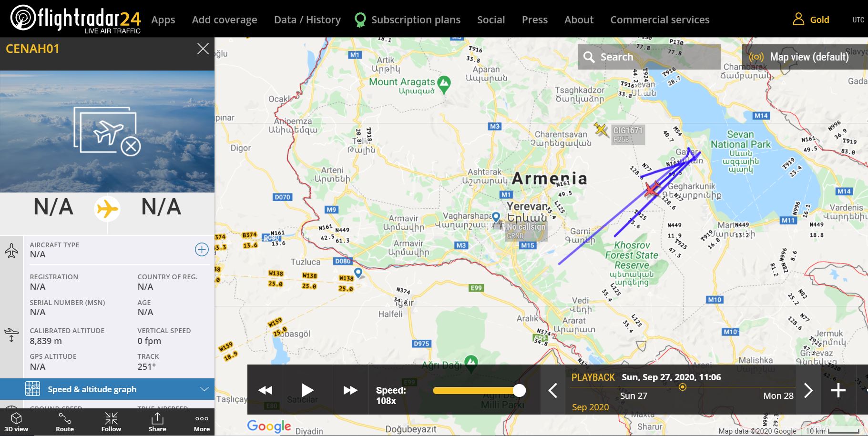Click the Sep 2020 month label
868x436 pixels.
(590, 407)
